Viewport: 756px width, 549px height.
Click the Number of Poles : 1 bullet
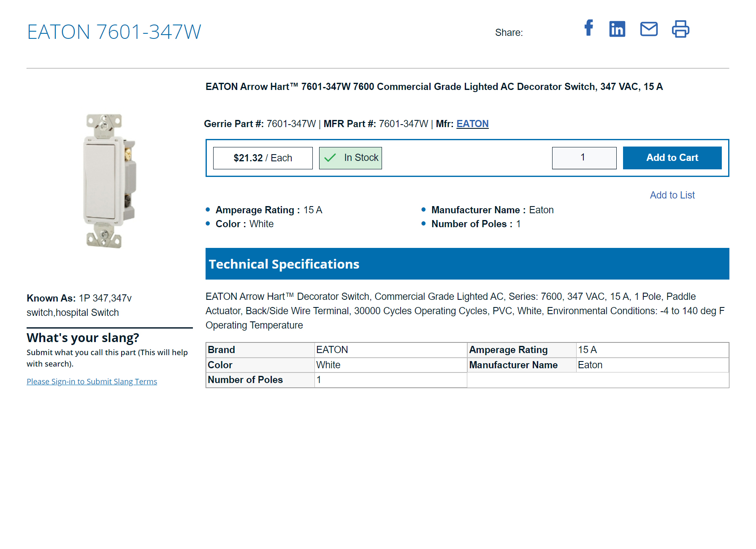coord(476,224)
